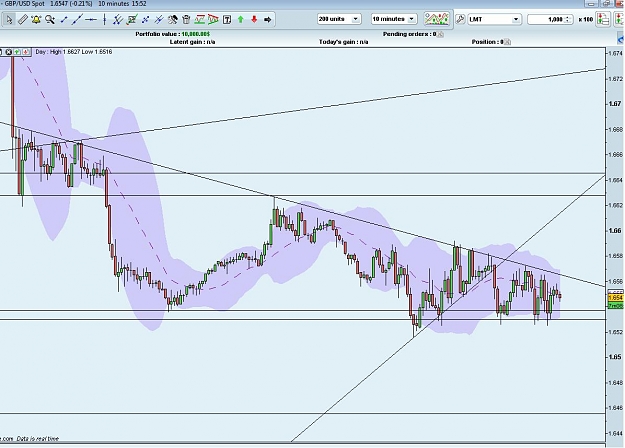This screenshot has height=448, width=625.
Task: Click the buy-sell order ticket icon
Action: (x=603, y=19)
